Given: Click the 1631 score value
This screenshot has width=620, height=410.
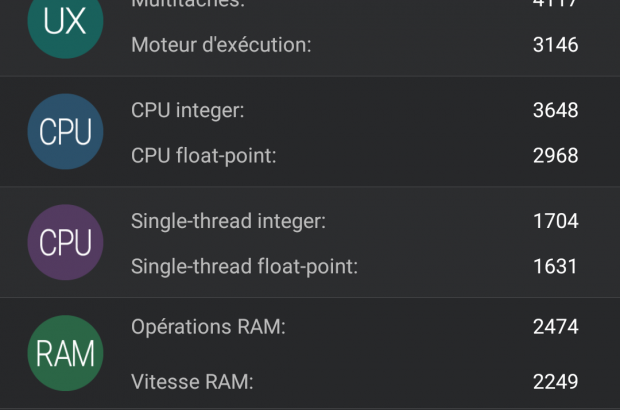Looking at the screenshot, I should click(x=555, y=266).
